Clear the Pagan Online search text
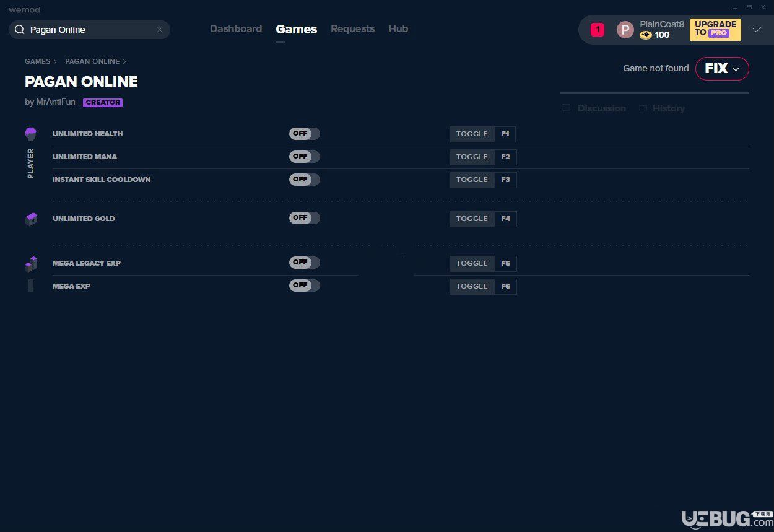 (x=159, y=30)
